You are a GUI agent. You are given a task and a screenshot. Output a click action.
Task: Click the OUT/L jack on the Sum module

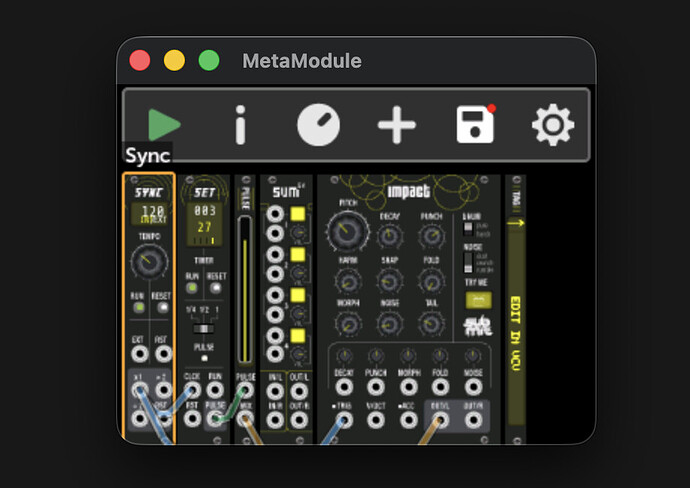[x=299, y=391]
